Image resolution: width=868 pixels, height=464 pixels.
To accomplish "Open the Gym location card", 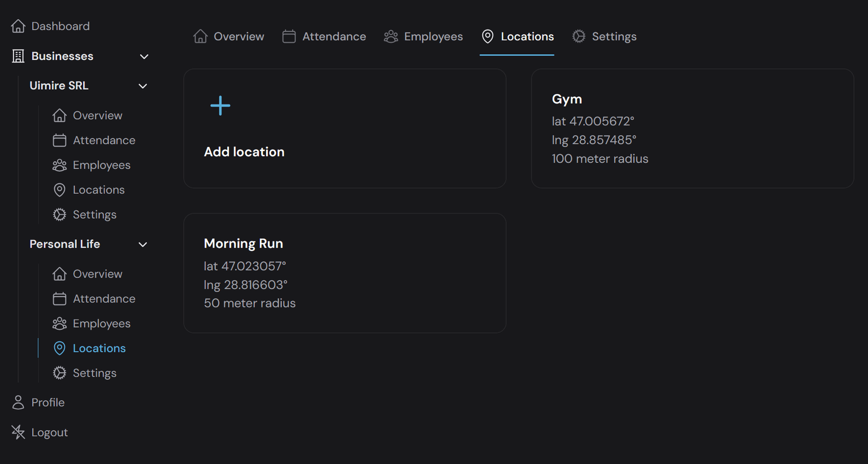I will coord(693,128).
